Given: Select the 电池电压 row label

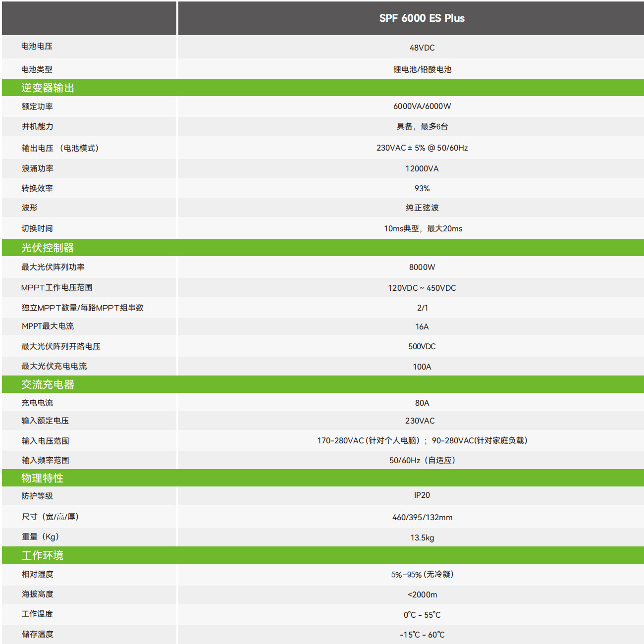Looking at the screenshot, I should pyautogui.click(x=35, y=47).
